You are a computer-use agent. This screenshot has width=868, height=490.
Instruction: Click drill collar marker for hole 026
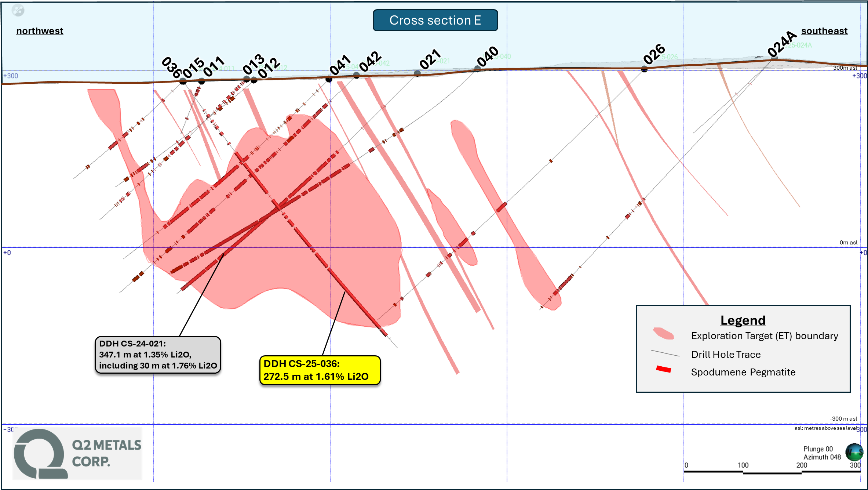(x=644, y=69)
